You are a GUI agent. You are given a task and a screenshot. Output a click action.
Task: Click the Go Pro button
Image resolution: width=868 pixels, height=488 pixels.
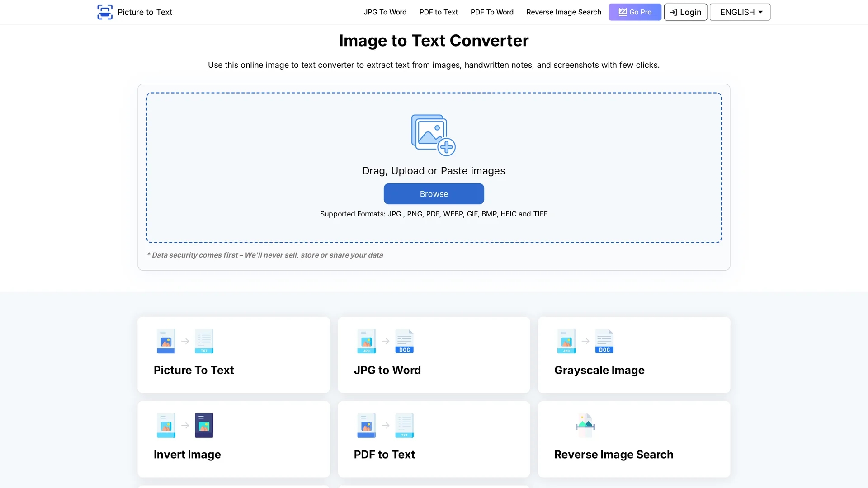[635, 12]
